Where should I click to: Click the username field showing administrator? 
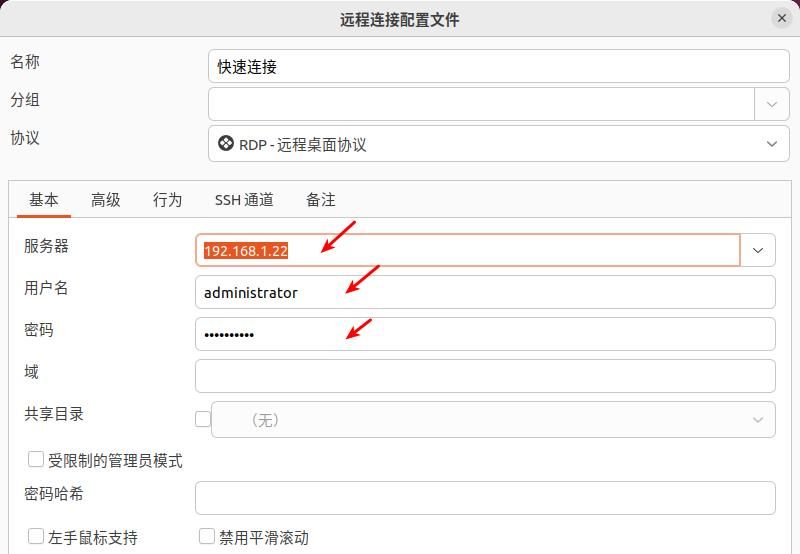[x=485, y=292]
